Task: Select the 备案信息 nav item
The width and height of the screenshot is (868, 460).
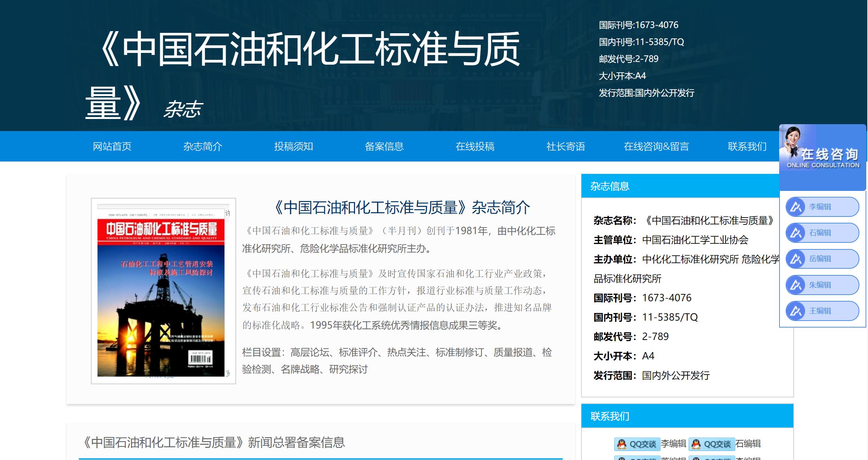Action: pyautogui.click(x=384, y=146)
